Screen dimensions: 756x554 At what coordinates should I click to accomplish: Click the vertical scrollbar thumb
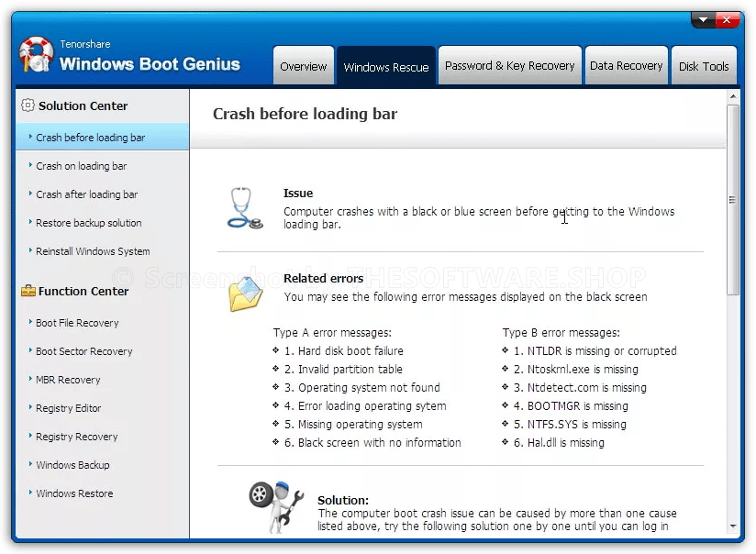tap(733, 200)
